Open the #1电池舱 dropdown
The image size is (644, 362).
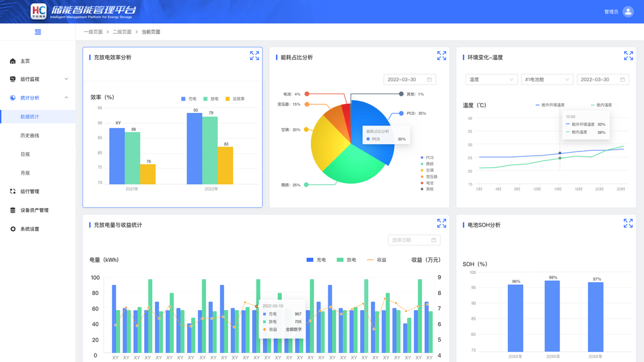click(547, 80)
